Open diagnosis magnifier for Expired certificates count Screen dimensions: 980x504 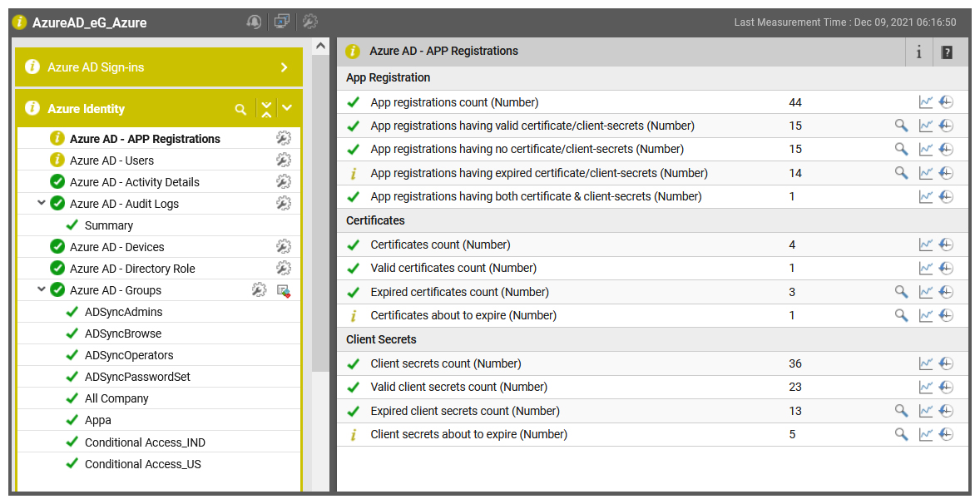tap(901, 292)
